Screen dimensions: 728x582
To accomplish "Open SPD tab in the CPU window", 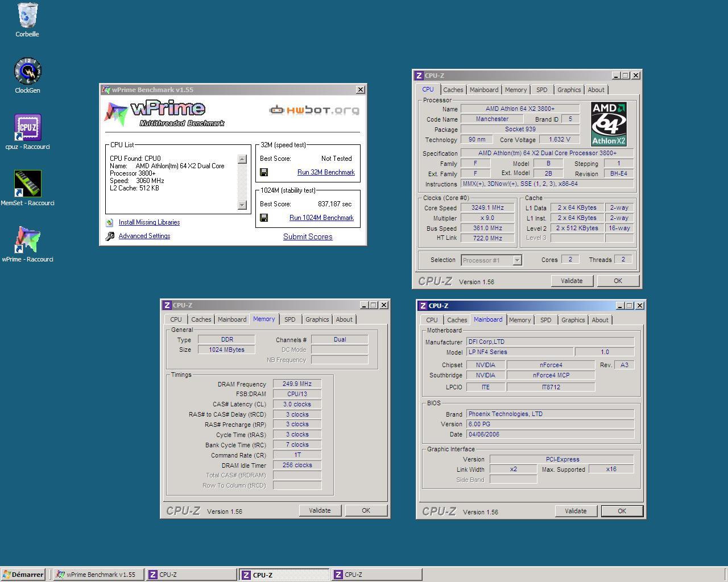I will tap(542, 90).
